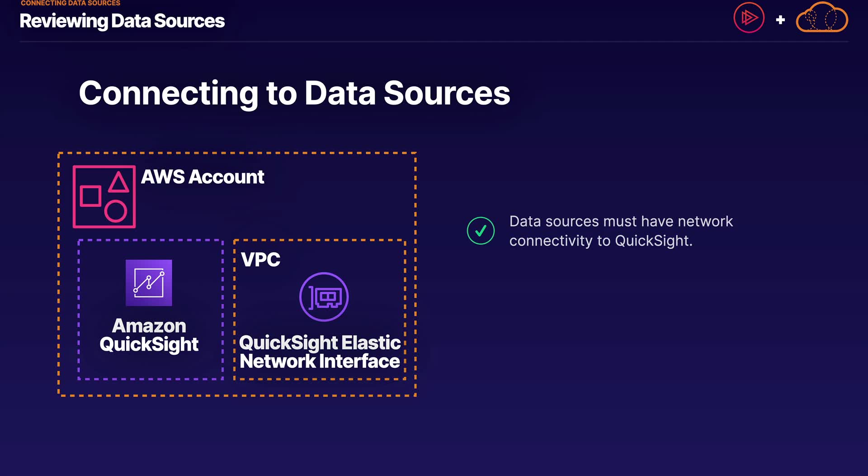The image size is (868, 476).
Task: Click the orange "CONNECTING DATA SOURCES" section text
Action: 71,3
